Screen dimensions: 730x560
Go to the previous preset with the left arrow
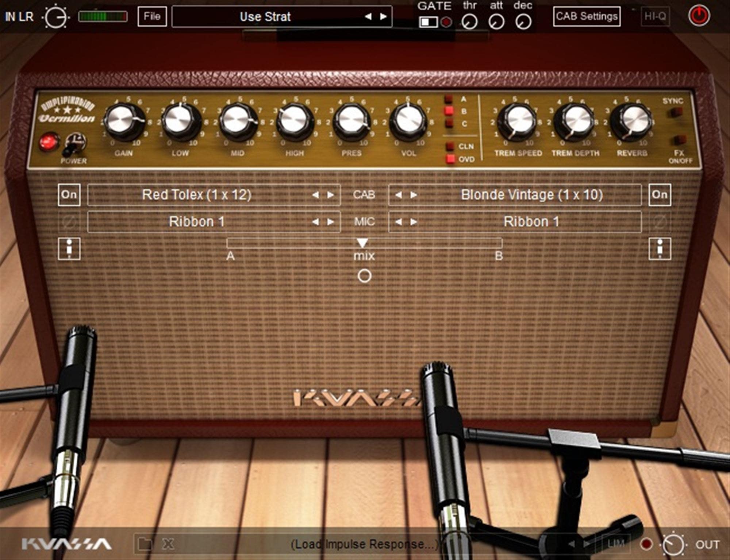(368, 16)
